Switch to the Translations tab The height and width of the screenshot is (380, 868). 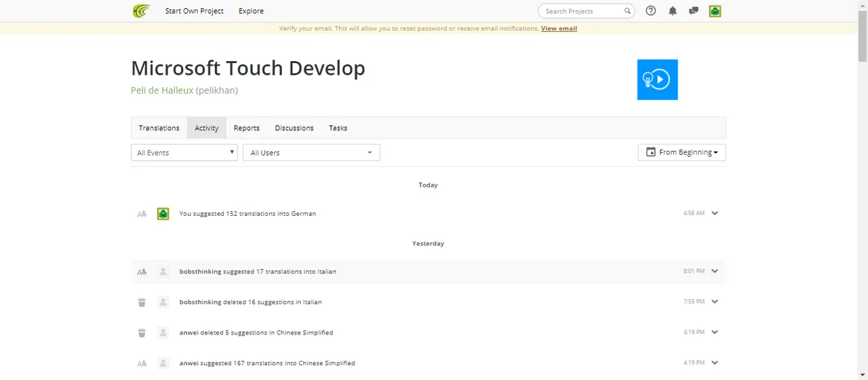(159, 128)
